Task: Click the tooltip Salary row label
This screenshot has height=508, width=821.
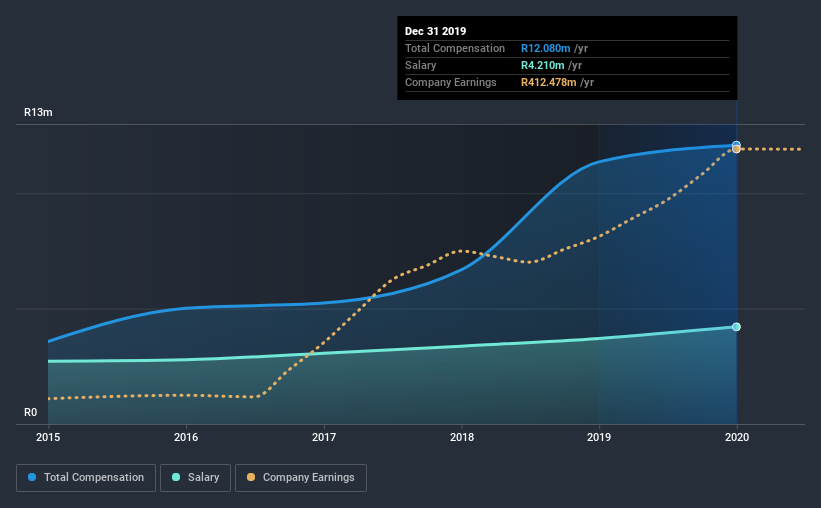Action: click(420, 65)
